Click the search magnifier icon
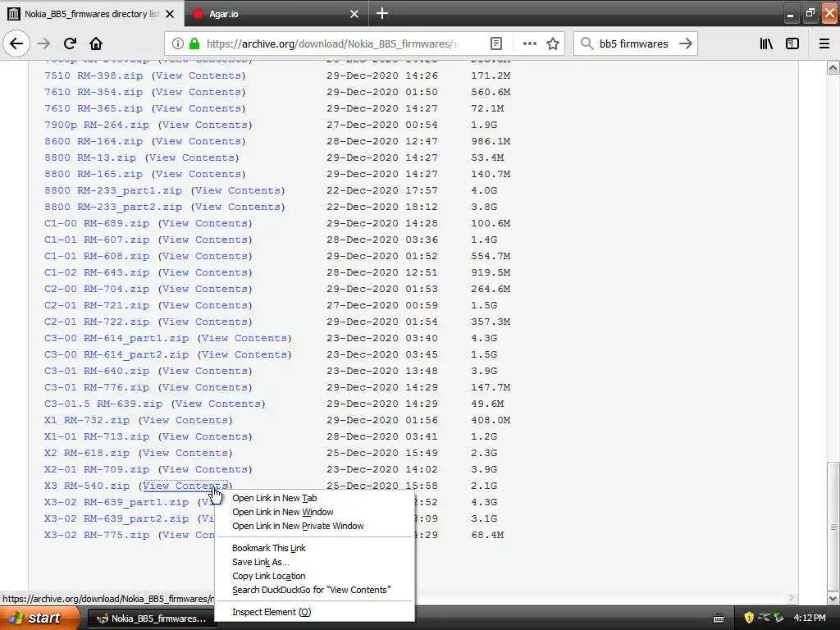This screenshot has width=840, height=630. pyautogui.click(x=587, y=43)
